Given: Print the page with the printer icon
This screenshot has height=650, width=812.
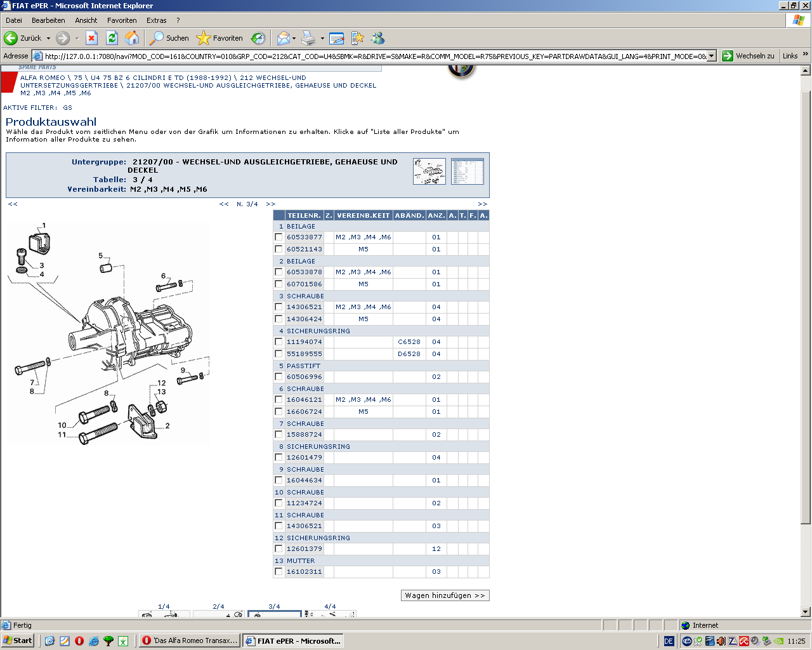Looking at the screenshot, I should (x=308, y=38).
